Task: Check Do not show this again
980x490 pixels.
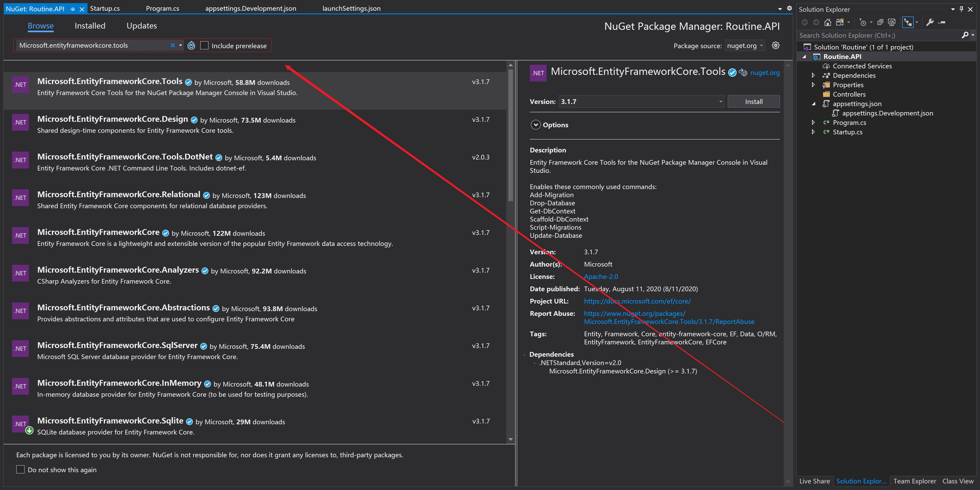Action: pyautogui.click(x=20, y=470)
